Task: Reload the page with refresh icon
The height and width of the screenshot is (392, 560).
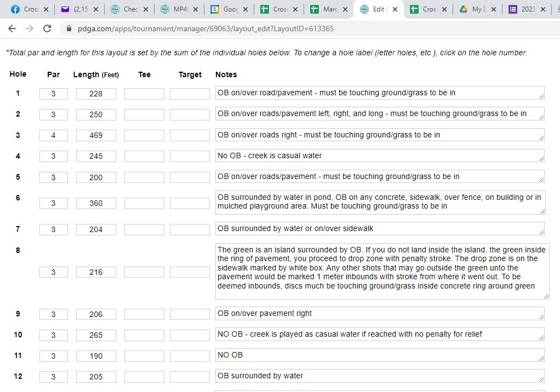Action: [47, 28]
